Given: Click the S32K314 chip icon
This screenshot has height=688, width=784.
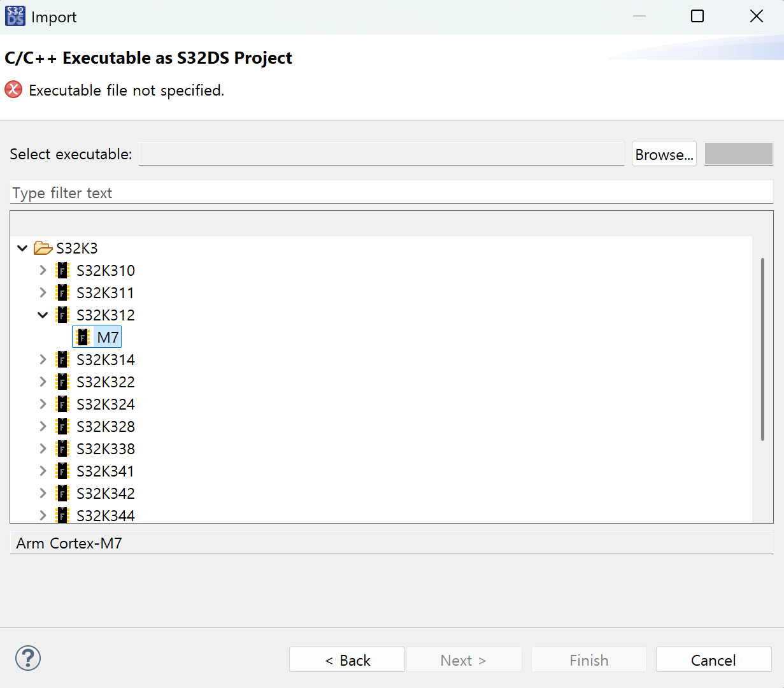Looking at the screenshot, I should (x=62, y=359).
